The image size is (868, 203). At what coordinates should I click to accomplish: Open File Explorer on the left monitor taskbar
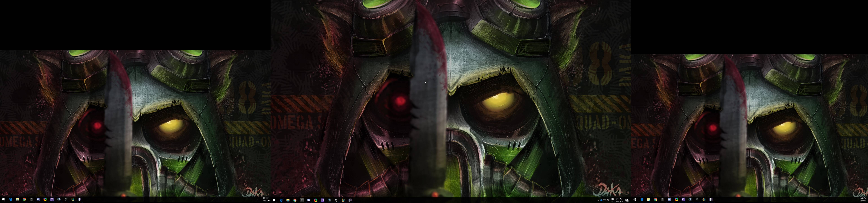coord(17,199)
